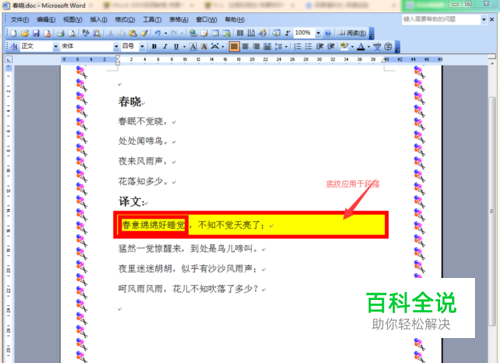Open the 视图 menu
The width and height of the screenshot is (500, 363).
73,20
